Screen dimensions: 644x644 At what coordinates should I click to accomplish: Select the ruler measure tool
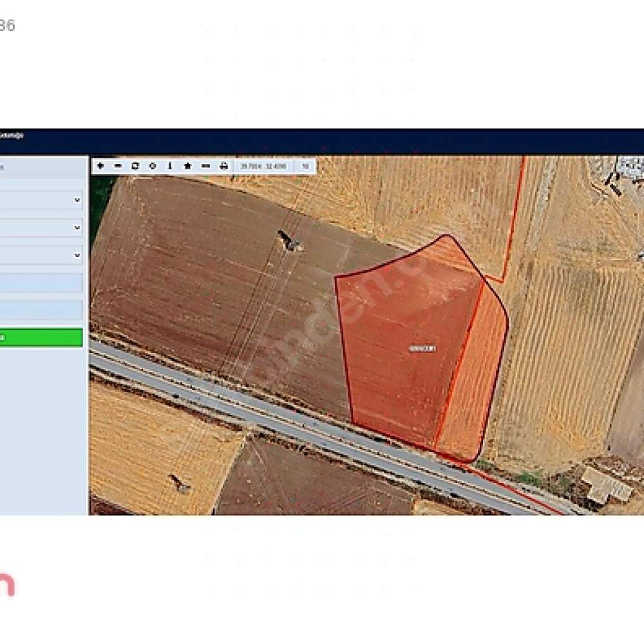206,166
